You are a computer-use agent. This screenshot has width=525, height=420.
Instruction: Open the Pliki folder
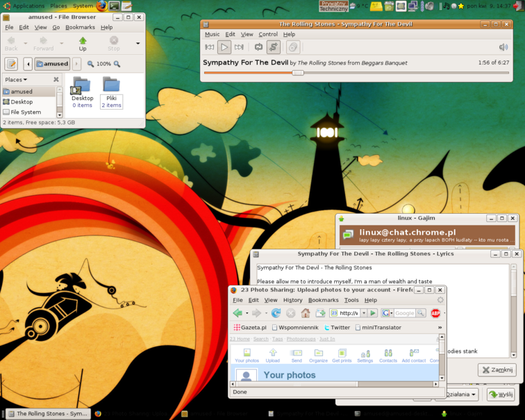111,91
